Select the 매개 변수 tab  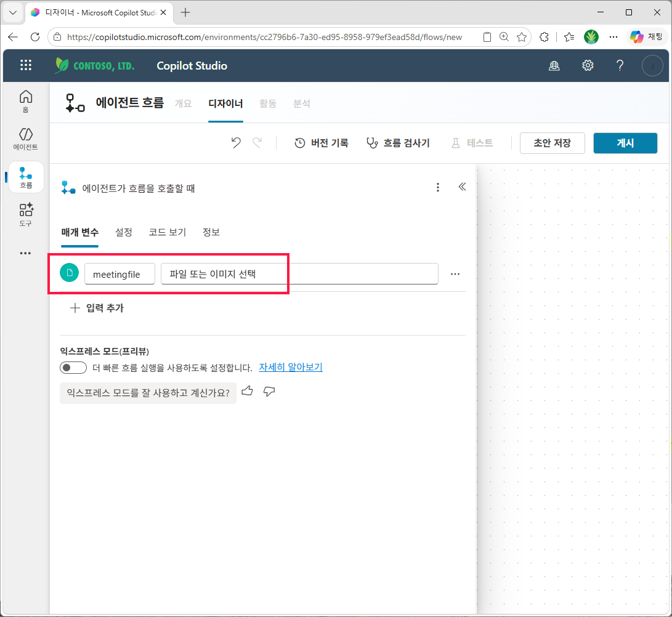point(79,232)
